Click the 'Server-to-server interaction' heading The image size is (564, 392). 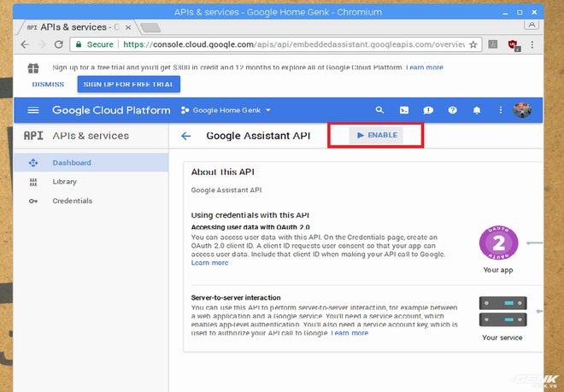[236, 298]
